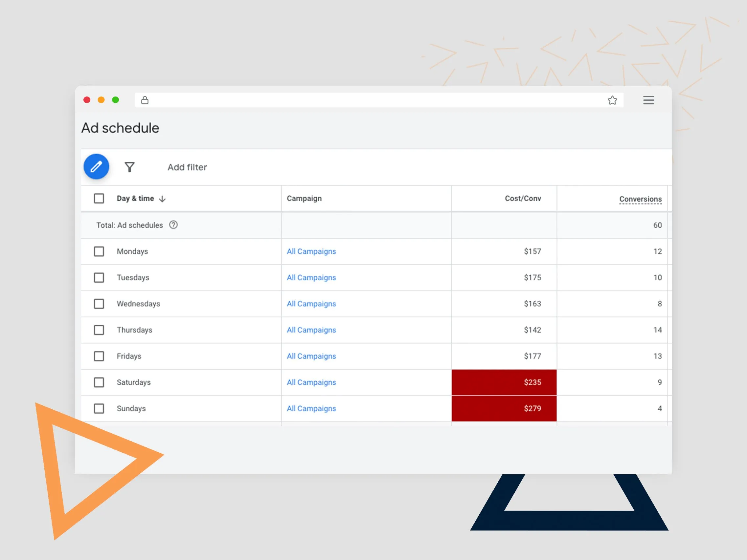Click the help icon next to Ad schedules total
747x560 pixels.
[173, 225]
